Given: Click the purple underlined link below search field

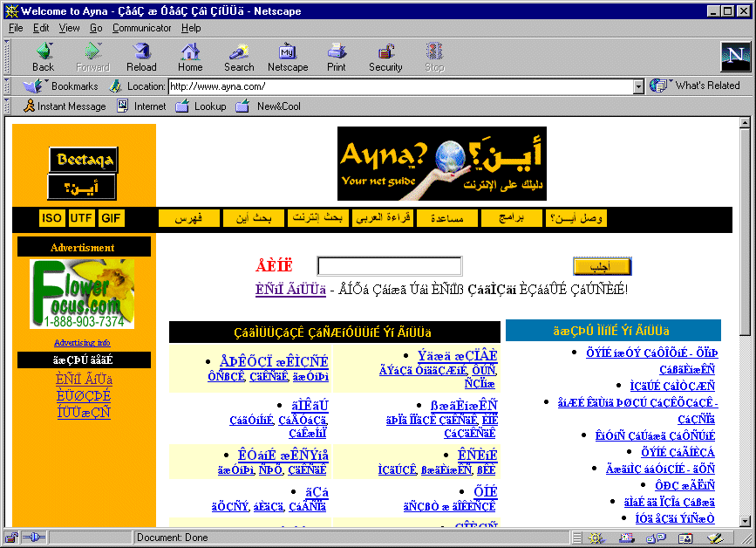Looking at the screenshot, I should 290,290.
